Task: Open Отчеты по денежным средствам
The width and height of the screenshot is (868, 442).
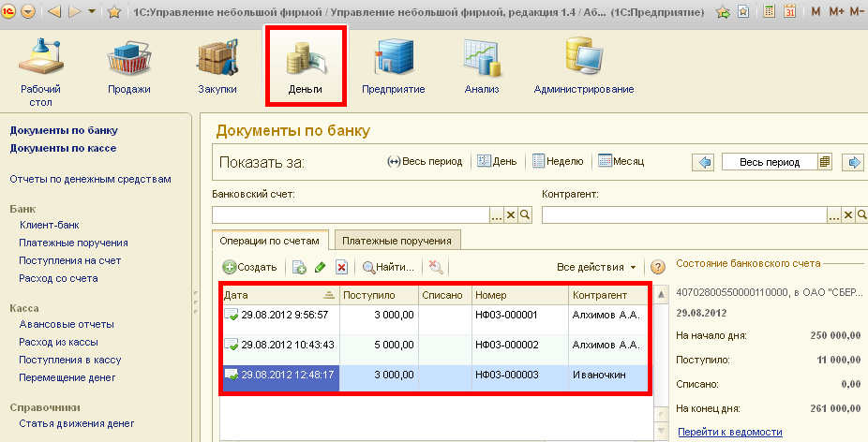Action: (x=90, y=179)
